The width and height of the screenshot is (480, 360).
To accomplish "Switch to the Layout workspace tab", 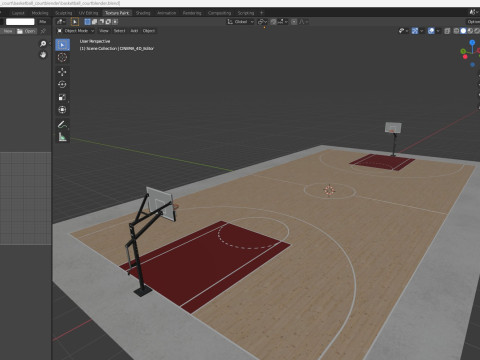I will pos(18,13).
